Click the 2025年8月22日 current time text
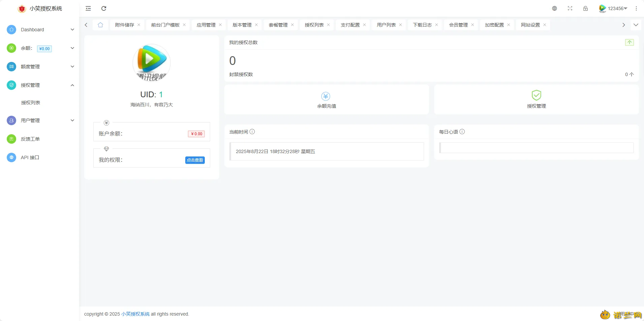 275,151
